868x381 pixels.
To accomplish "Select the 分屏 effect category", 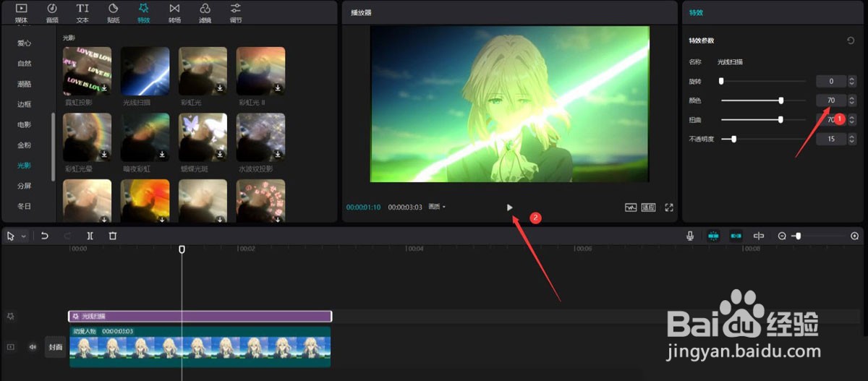I will point(25,186).
